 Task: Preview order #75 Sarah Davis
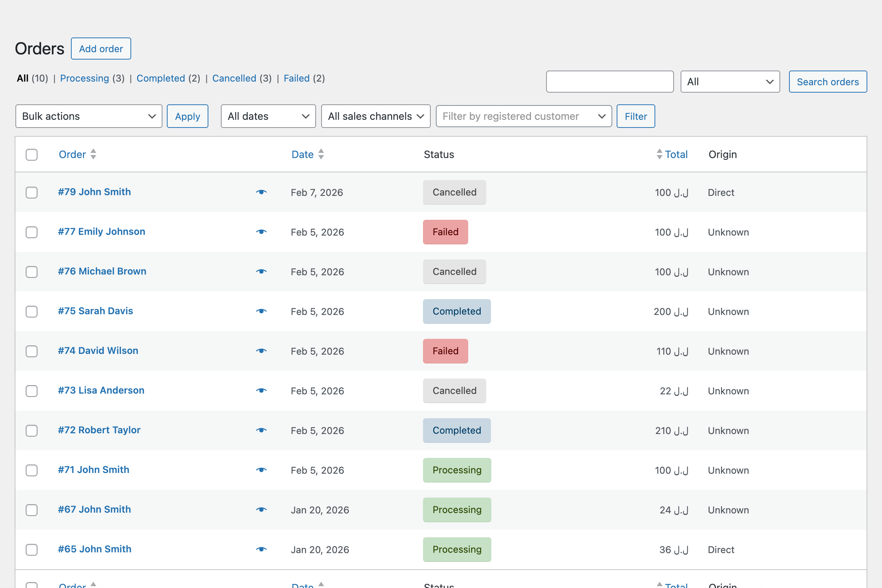click(x=261, y=311)
